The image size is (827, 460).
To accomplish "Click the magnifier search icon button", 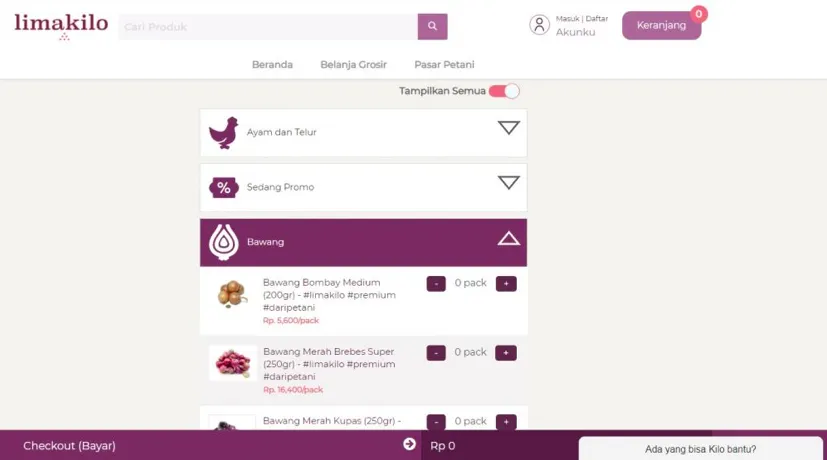I will [x=432, y=26].
